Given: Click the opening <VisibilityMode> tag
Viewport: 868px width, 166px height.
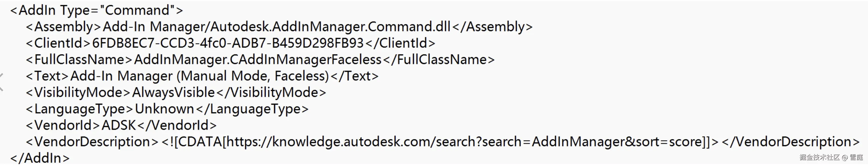Looking at the screenshot, I should pos(78,92).
